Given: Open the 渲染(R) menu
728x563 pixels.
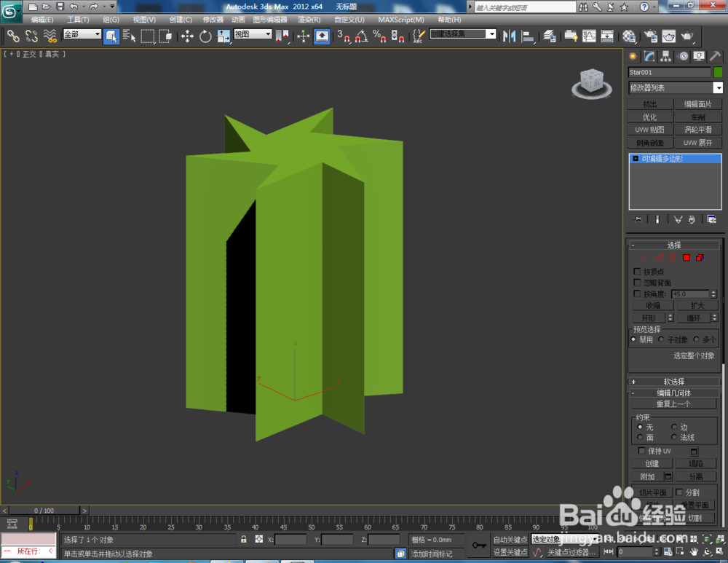Looking at the screenshot, I should click(x=309, y=20).
